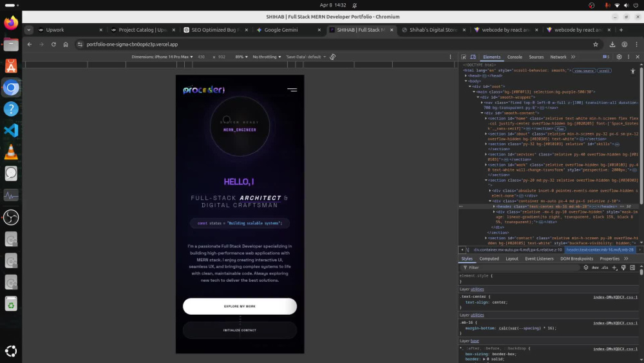Viewport: 644px width, 363px height.
Task: Toggle CSS layers view icon
Action: [x=585, y=268]
